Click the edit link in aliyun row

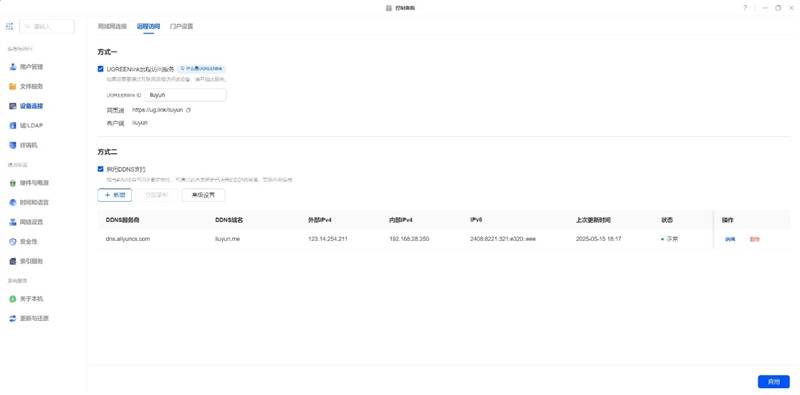pyautogui.click(x=730, y=239)
